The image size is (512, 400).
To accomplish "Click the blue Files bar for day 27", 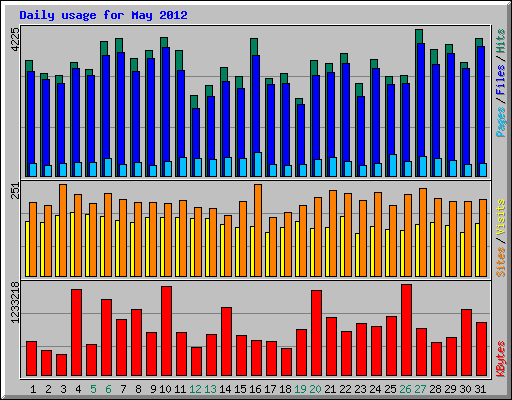I will pyautogui.click(x=421, y=100).
